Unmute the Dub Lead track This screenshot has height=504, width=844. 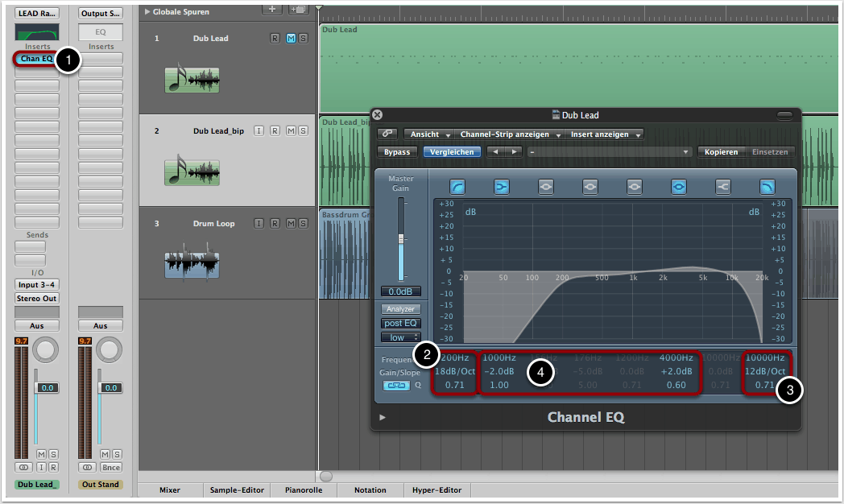[x=291, y=39]
